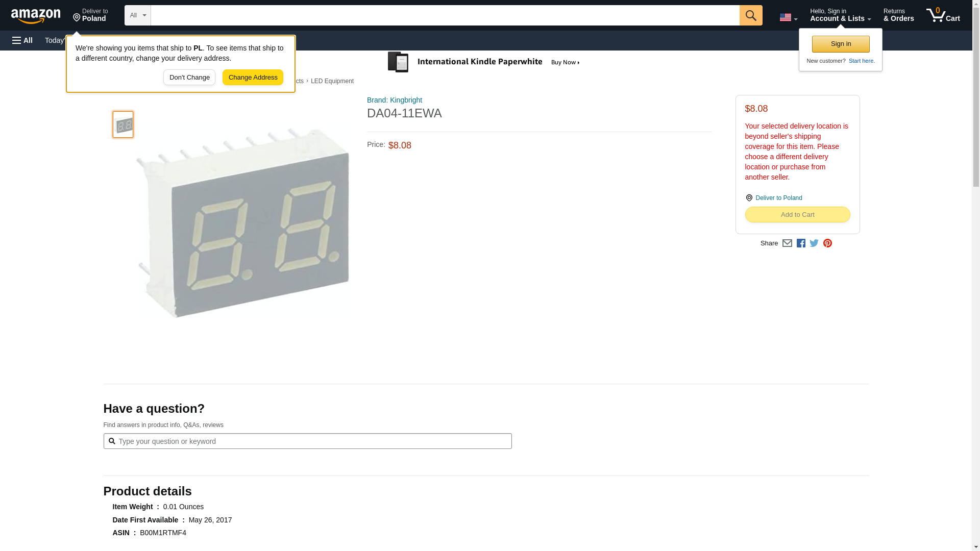The image size is (980, 551).
Task: Click Deliver to Poland in header
Action: coord(90,15)
